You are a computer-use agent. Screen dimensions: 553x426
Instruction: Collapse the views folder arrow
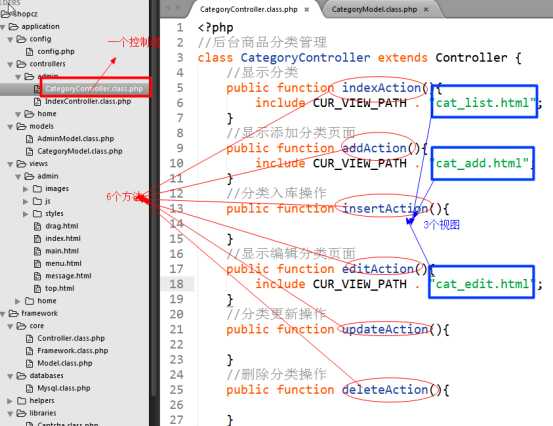click(11, 164)
